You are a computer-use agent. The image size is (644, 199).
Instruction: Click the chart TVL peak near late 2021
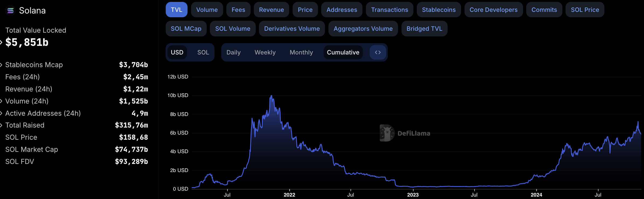pos(271,96)
